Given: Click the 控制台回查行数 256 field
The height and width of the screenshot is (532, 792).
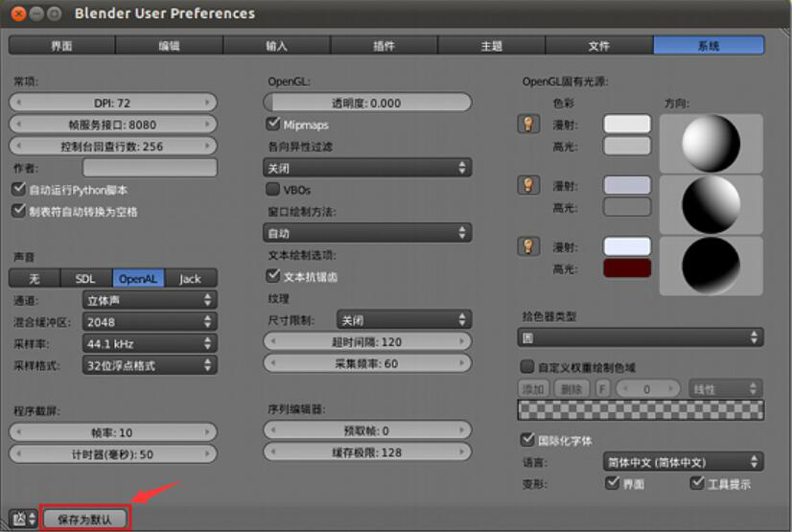Looking at the screenshot, I should 112,146.
